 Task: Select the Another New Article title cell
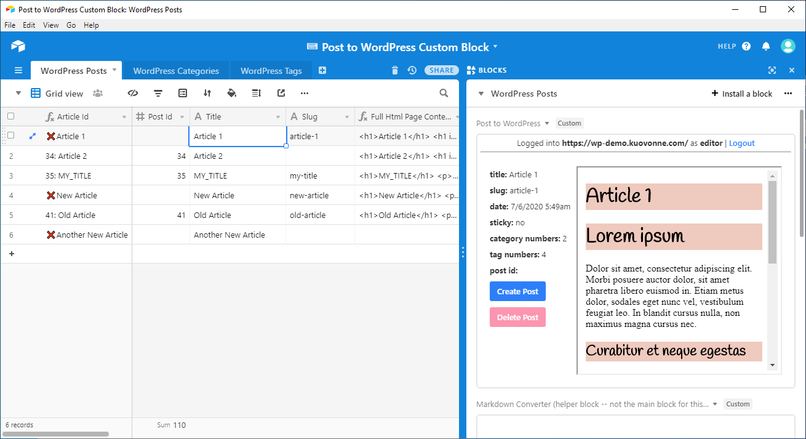(x=237, y=235)
